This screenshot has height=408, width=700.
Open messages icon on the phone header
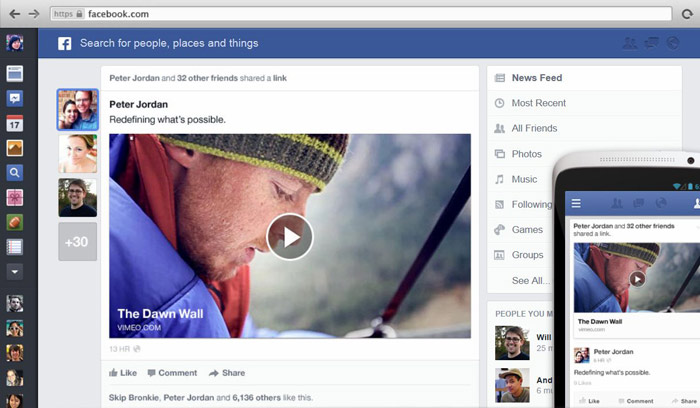click(639, 204)
